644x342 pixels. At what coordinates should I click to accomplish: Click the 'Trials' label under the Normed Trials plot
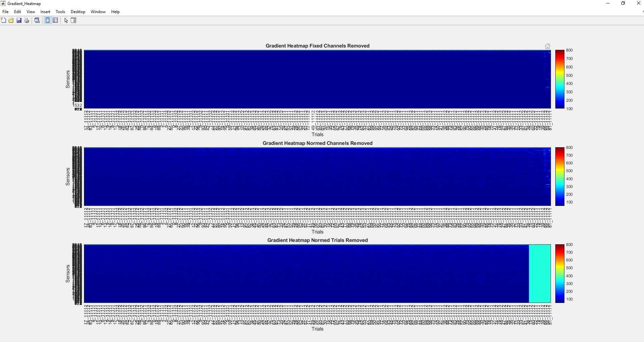(318, 329)
